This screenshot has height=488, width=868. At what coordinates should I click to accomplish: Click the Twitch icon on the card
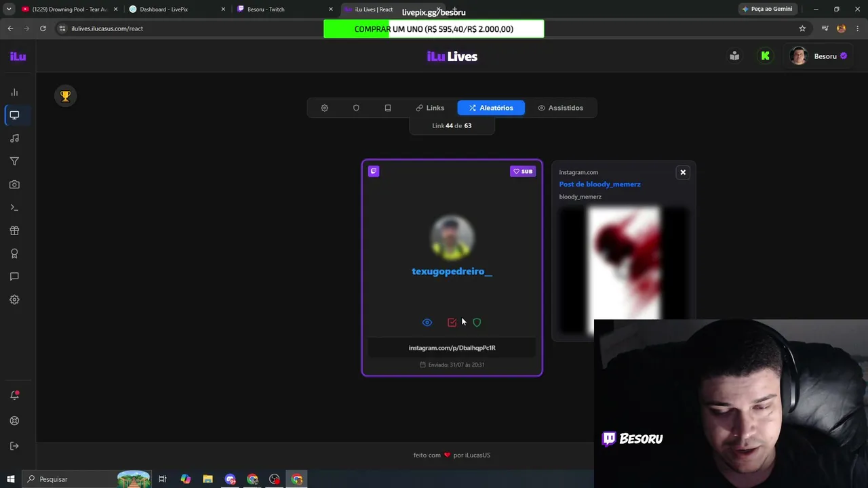374,171
